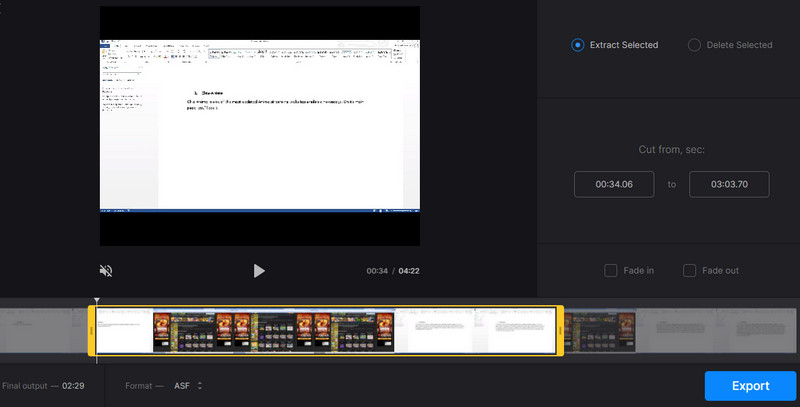Click the middle of the selected timeline clip
This screenshot has height=407, width=800.
[x=326, y=331]
